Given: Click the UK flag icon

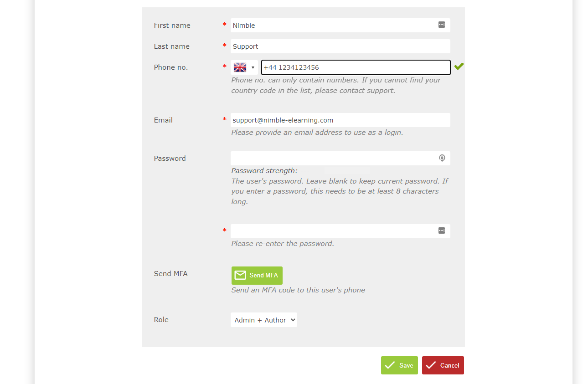Looking at the screenshot, I should click(240, 67).
